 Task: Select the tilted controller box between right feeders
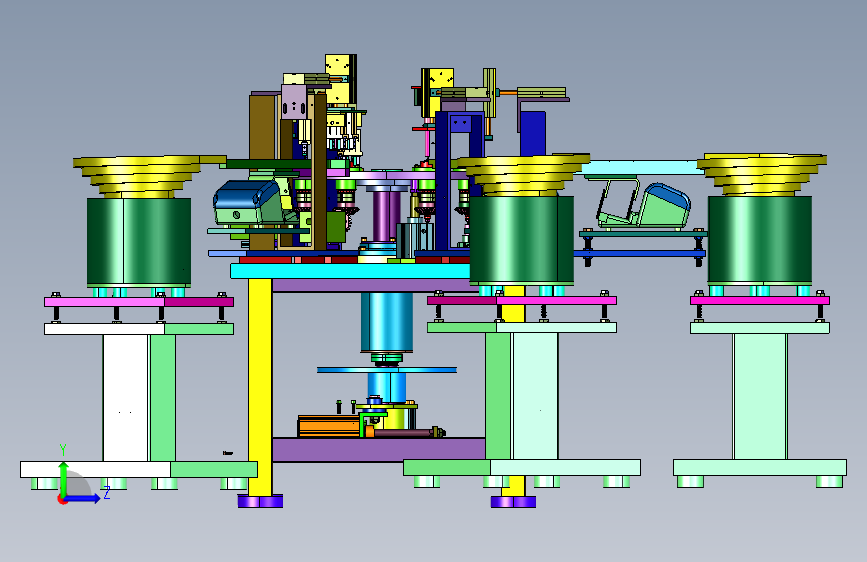664,206
